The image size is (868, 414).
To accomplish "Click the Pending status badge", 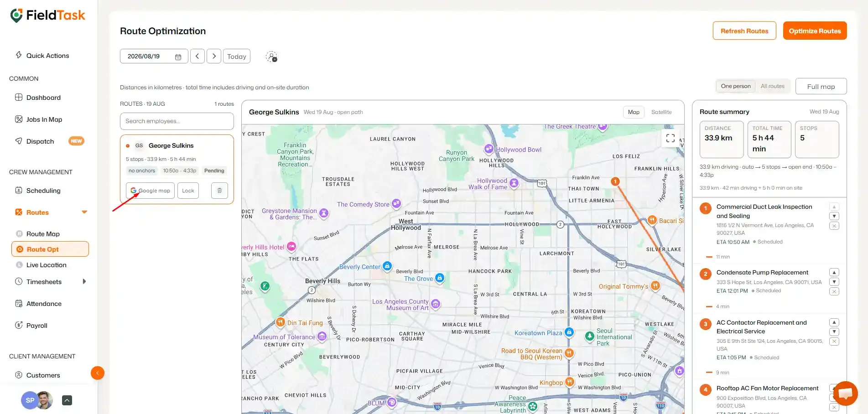I will click(x=214, y=171).
